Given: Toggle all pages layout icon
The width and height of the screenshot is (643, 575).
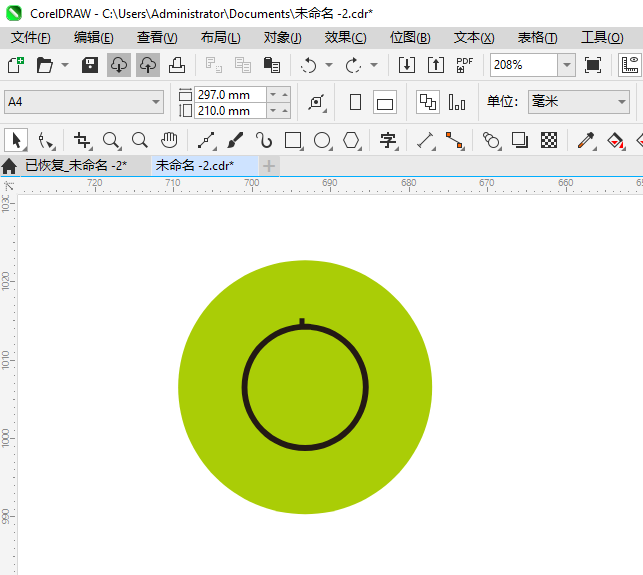Looking at the screenshot, I should 428,102.
